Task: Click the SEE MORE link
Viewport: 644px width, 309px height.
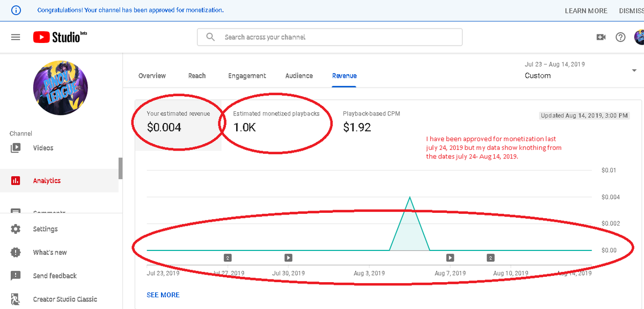Action: pos(163,295)
